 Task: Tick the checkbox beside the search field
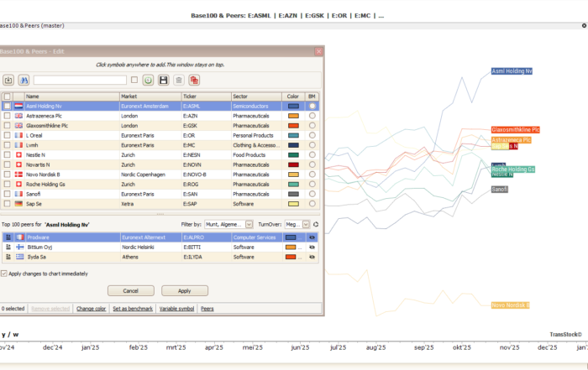[134, 80]
